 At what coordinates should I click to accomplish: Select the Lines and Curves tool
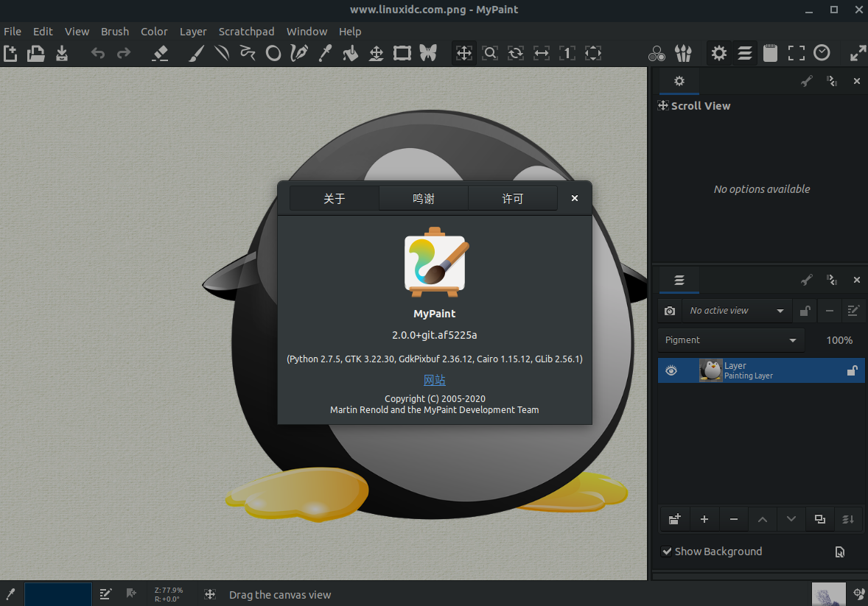pyautogui.click(x=222, y=54)
